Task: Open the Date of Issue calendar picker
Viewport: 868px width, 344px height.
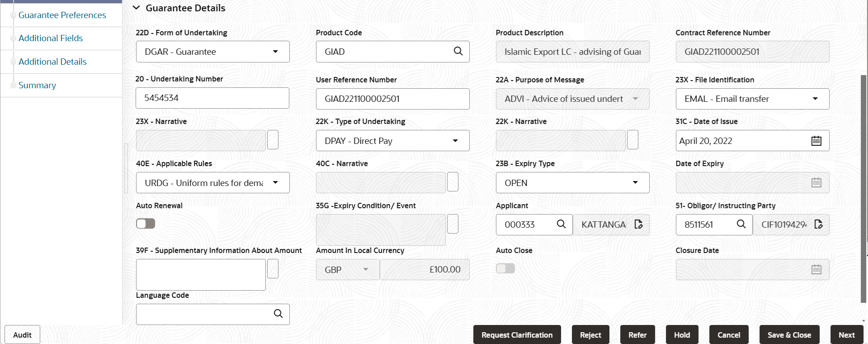Action: [x=816, y=141]
